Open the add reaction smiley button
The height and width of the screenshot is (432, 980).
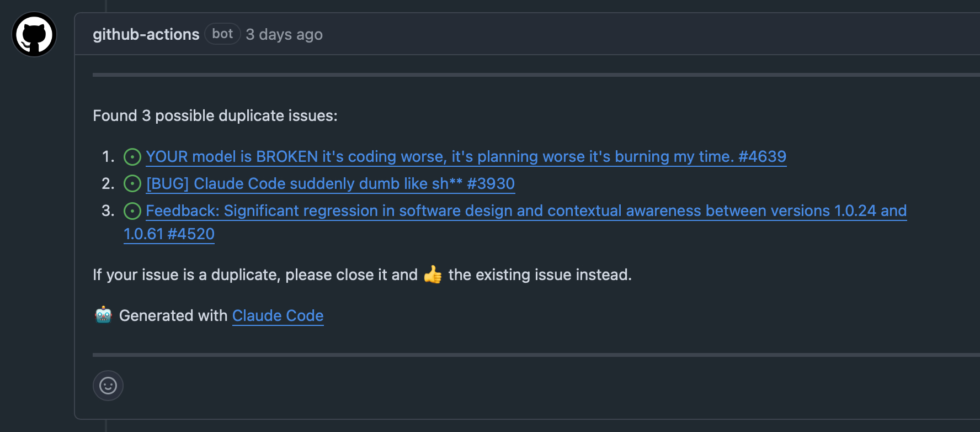click(x=108, y=386)
